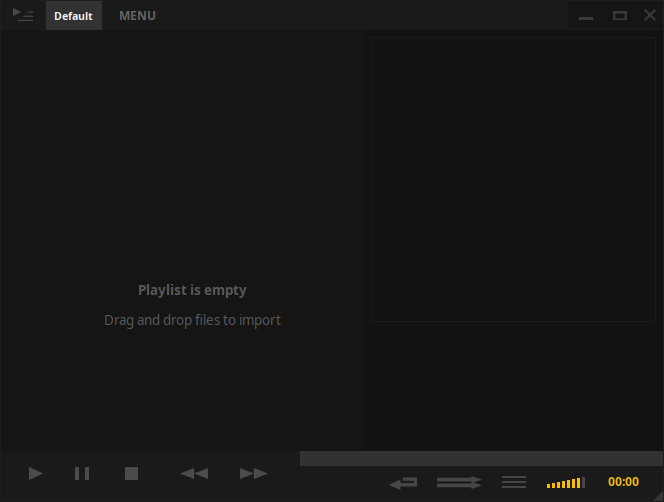The height and width of the screenshot is (502, 664).
Task: Open the MENU item
Action: pos(137,16)
